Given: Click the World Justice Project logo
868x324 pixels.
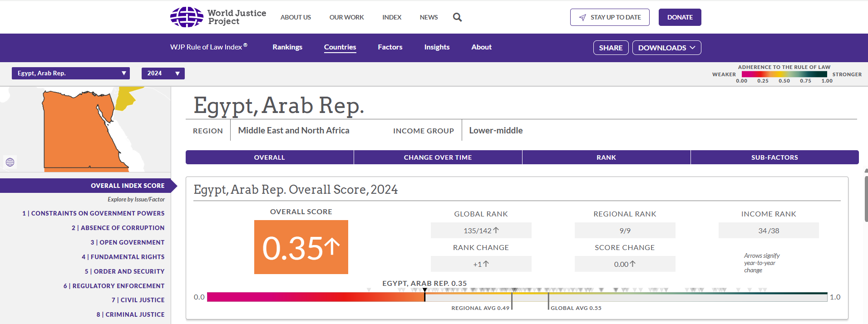Looking at the screenshot, I should (218, 17).
